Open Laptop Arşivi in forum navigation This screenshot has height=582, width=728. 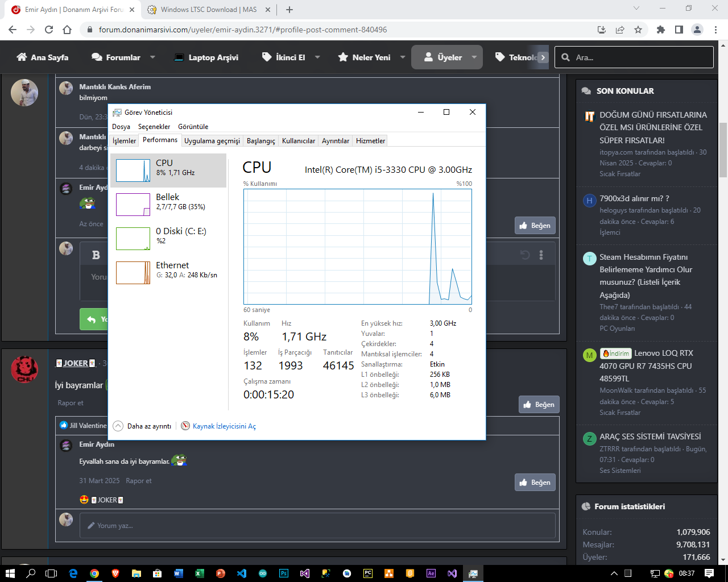coord(206,57)
